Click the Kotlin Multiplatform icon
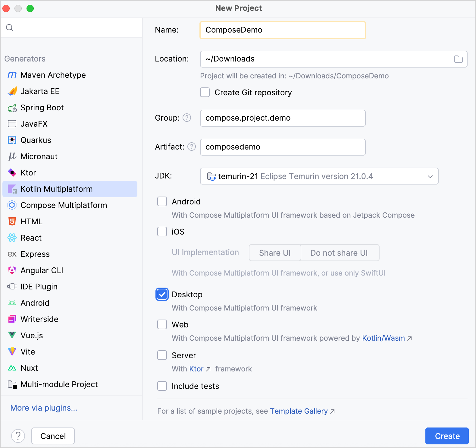Screen dimensions: 476x448 [12, 189]
